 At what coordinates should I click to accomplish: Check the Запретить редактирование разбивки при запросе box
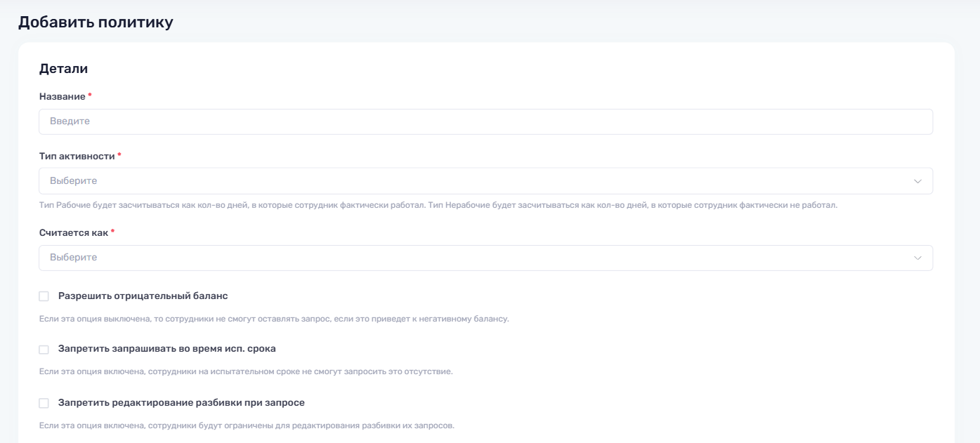(x=44, y=403)
